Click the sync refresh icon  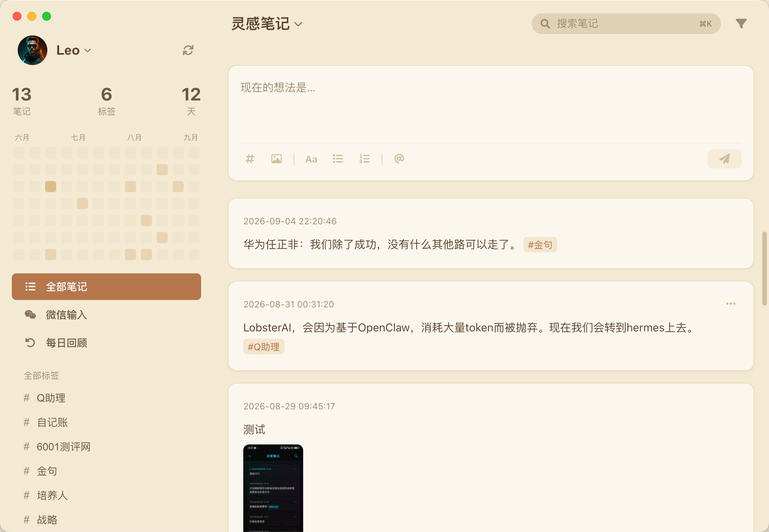pos(188,50)
